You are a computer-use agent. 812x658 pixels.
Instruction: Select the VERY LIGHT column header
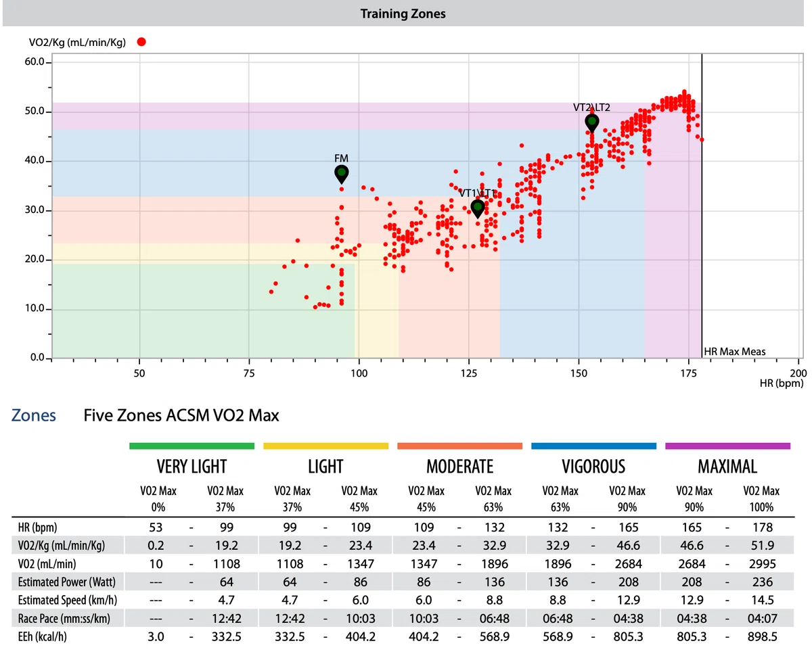tap(191, 467)
